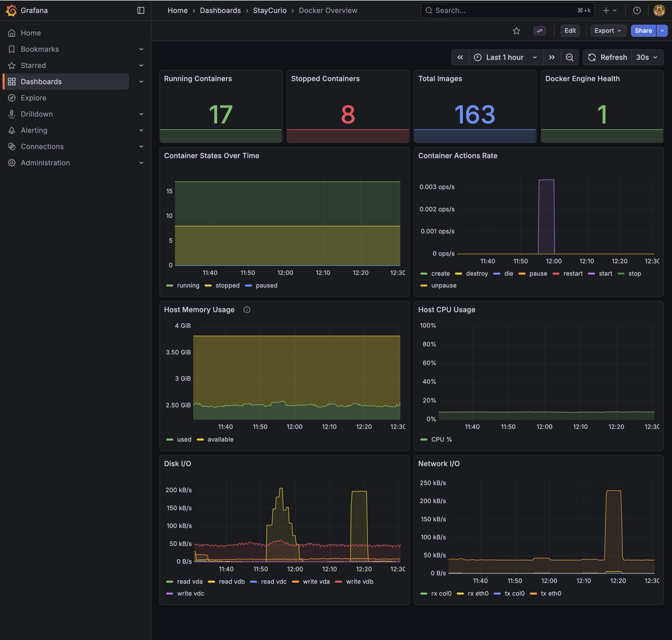Viewport: 672px width, 640px height.
Task: Click the Starred star icon in sidebar
Action: 12,65
